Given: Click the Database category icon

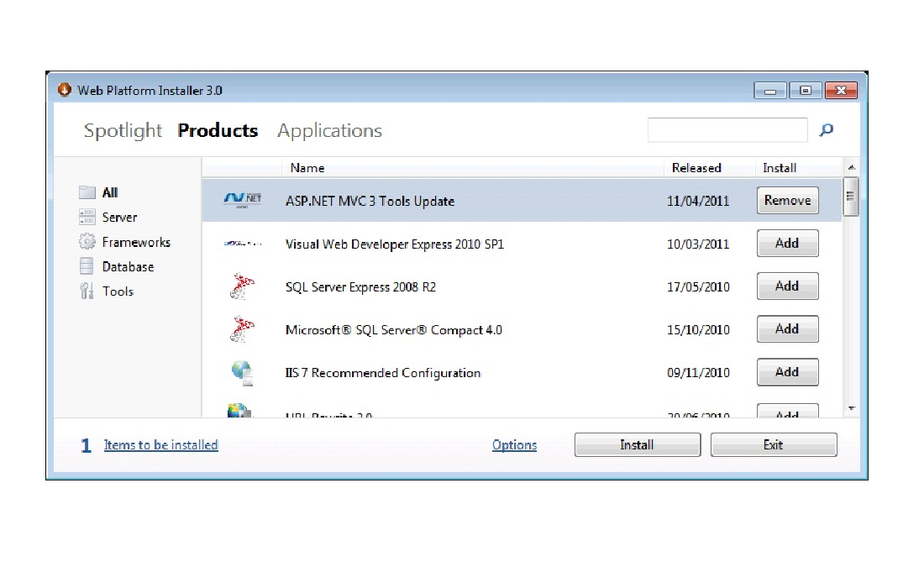Looking at the screenshot, I should (87, 267).
